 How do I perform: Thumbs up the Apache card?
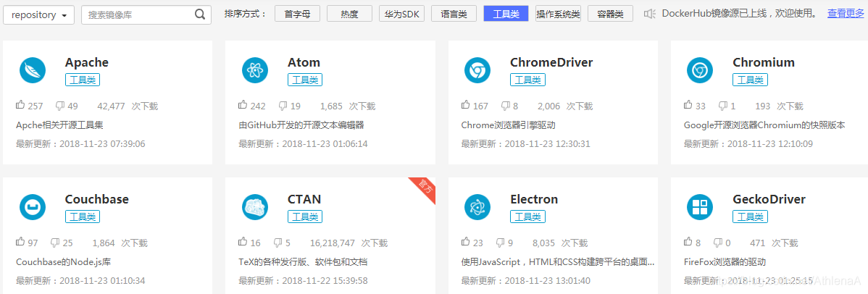click(x=20, y=105)
